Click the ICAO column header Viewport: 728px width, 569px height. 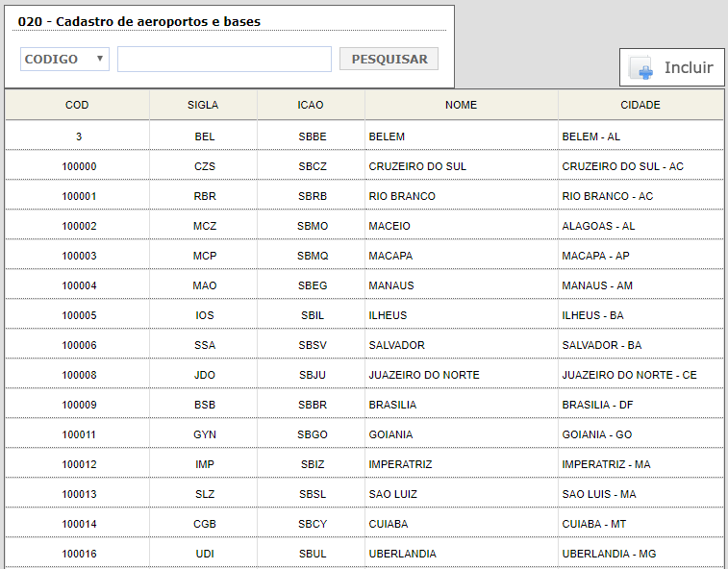pyautogui.click(x=311, y=106)
